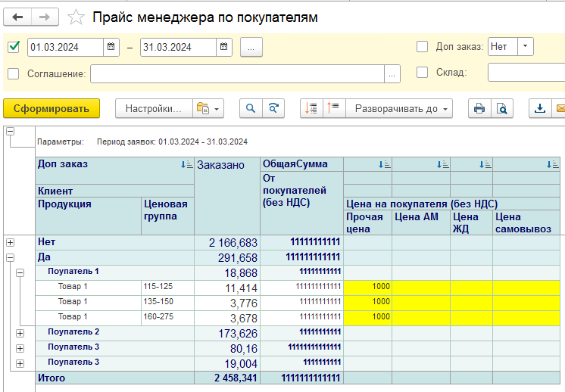
Task: Open the Настройки... settings button
Action: pos(154,108)
